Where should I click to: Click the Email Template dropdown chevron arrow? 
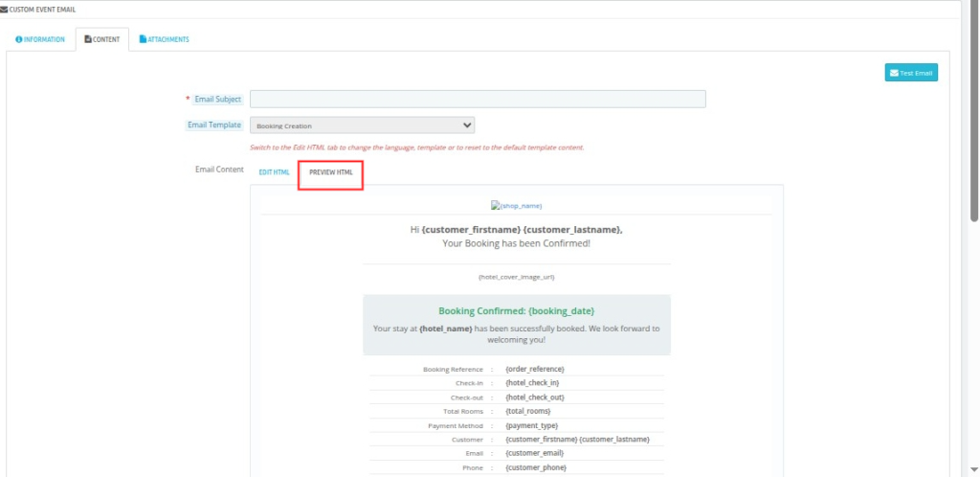pos(467,125)
